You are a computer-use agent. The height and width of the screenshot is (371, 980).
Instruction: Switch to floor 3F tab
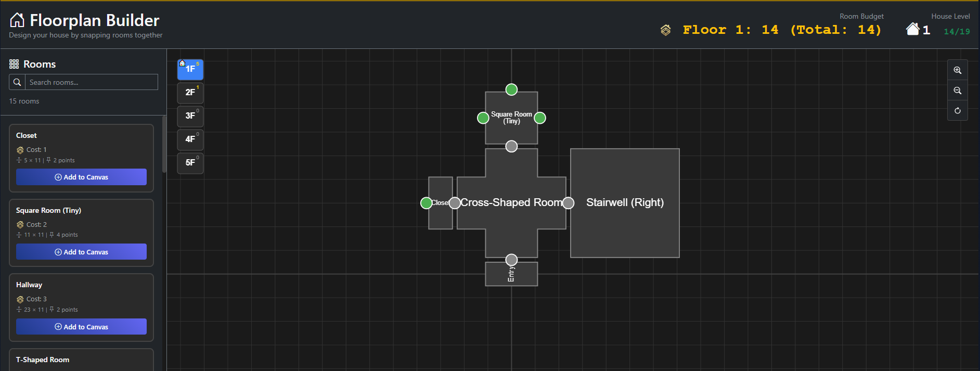[190, 116]
